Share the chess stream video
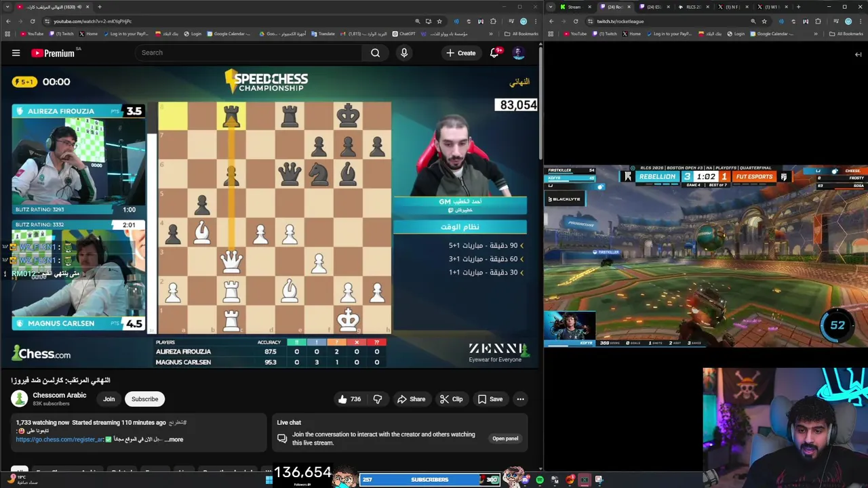The image size is (868, 488). pyautogui.click(x=411, y=399)
